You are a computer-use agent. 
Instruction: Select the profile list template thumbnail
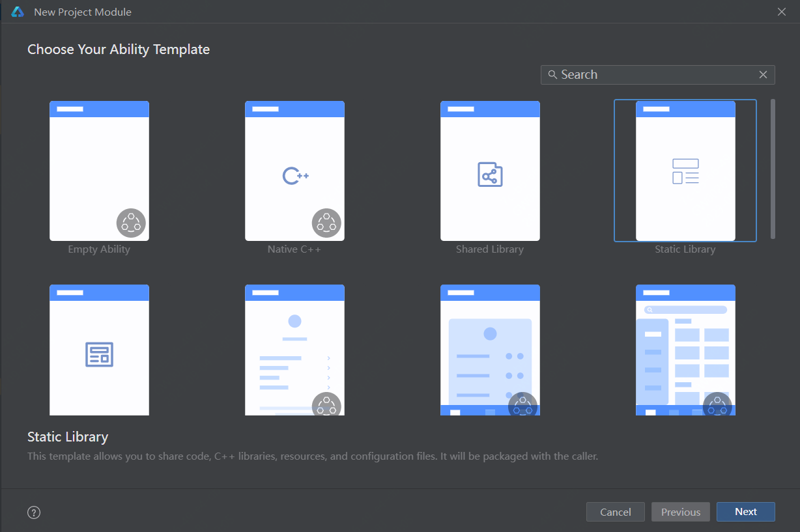click(x=294, y=350)
